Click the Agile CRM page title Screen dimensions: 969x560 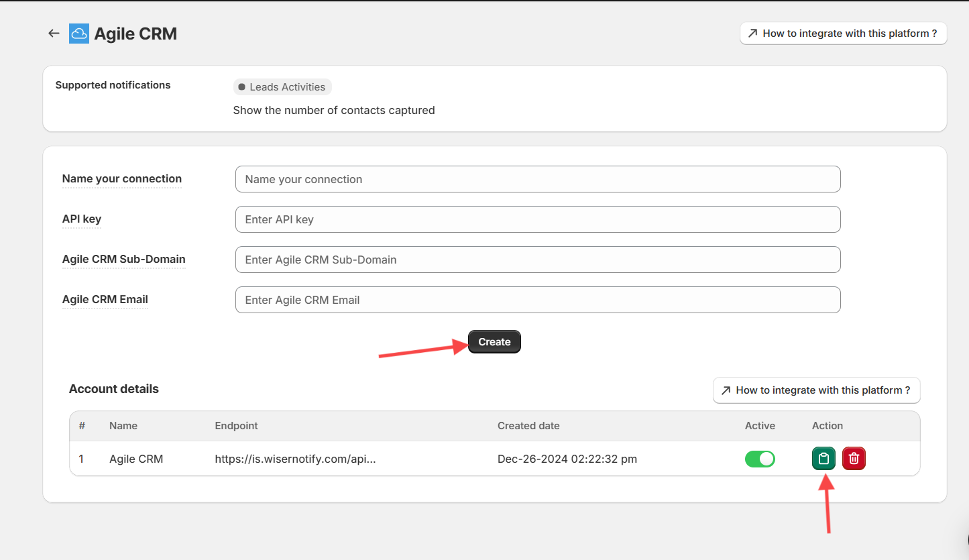135,34
